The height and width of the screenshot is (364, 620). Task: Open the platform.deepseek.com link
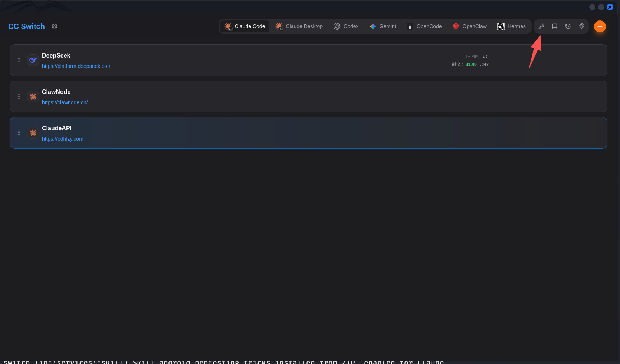click(77, 66)
